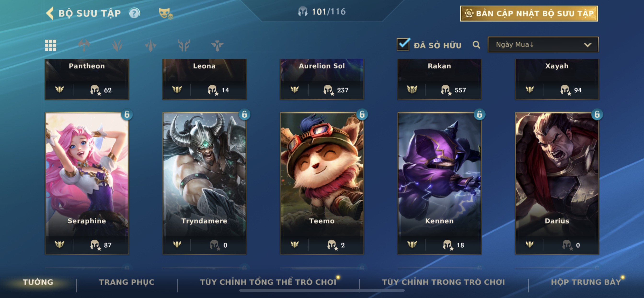Image resolution: width=644 pixels, height=298 pixels.
Task: Uncheck the Đã Sở Hữu checkbox
Action: coord(403,44)
